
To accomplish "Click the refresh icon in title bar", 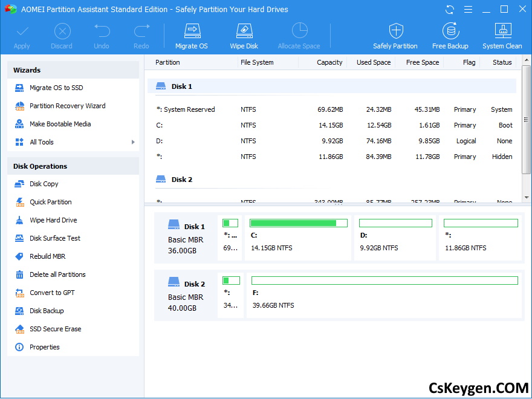I will click(x=450, y=10).
